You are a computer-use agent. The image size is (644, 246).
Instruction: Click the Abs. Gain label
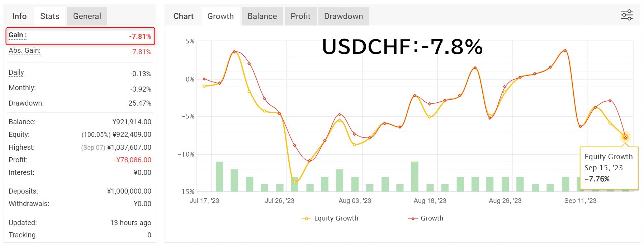[x=24, y=51]
